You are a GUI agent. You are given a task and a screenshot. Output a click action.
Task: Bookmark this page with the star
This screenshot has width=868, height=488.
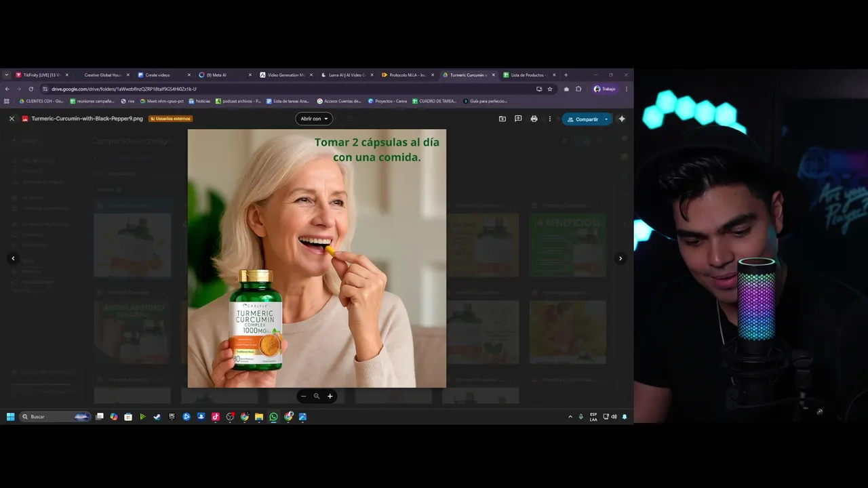tap(550, 89)
